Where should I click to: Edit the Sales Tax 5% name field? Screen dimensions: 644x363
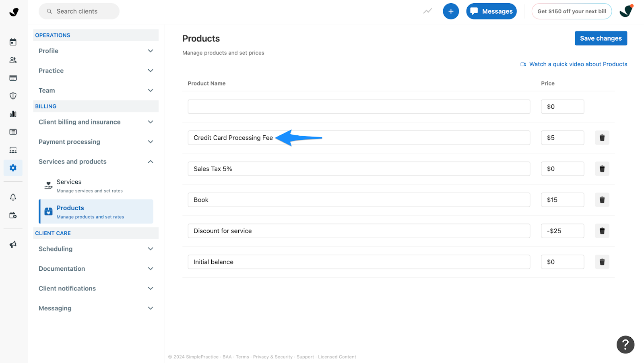pyautogui.click(x=359, y=169)
